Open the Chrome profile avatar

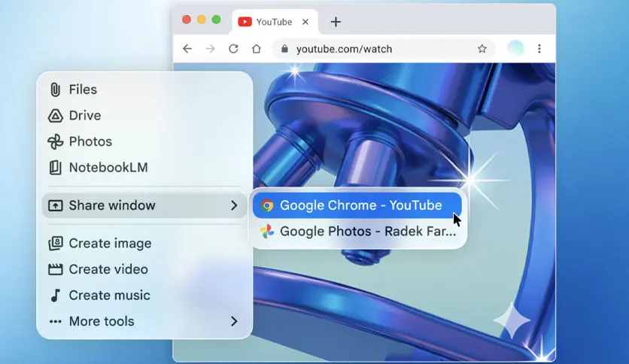click(515, 48)
